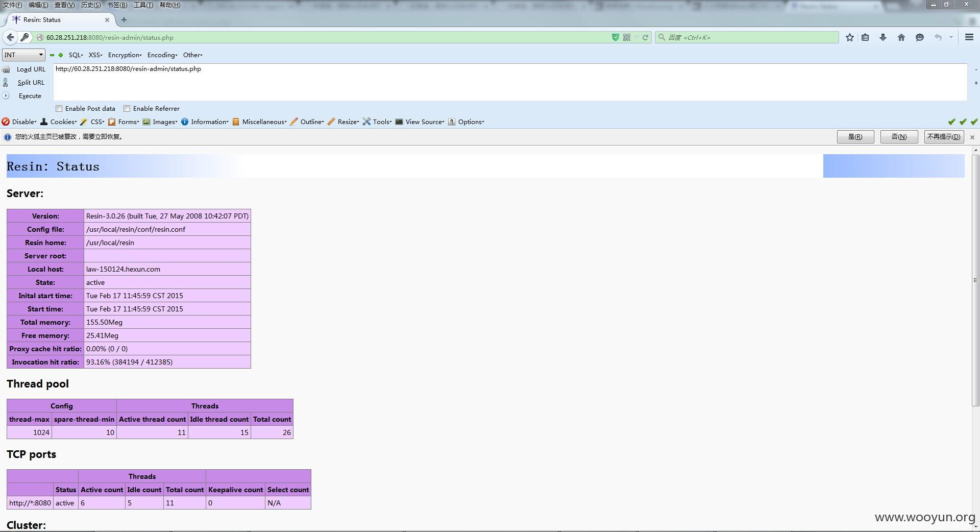980x532 pixels.
Task: Expand the SQL dropdown menu
Action: [x=76, y=55]
